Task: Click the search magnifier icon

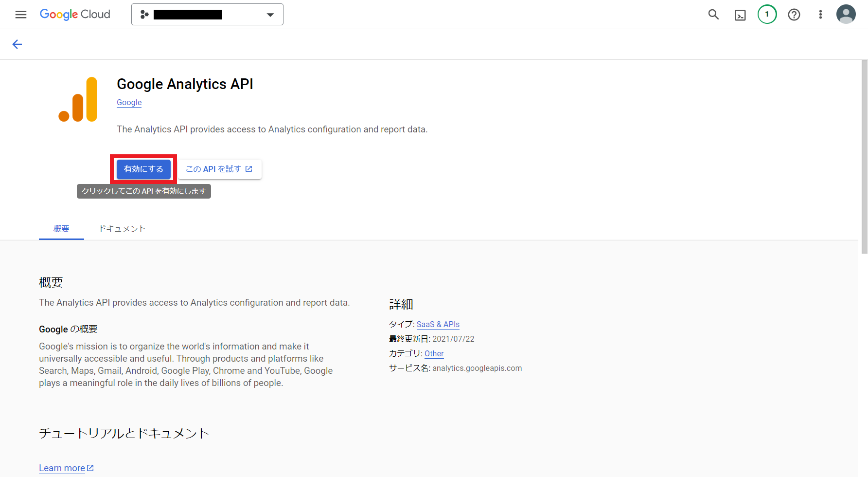Action: point(713,15)
